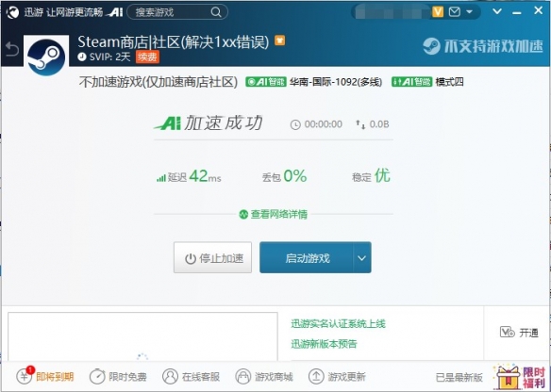Image resolution: width=551 pixels, height=392 pixels.
Task: Click 游戏更新 upload icon
Action: (316, 377)
